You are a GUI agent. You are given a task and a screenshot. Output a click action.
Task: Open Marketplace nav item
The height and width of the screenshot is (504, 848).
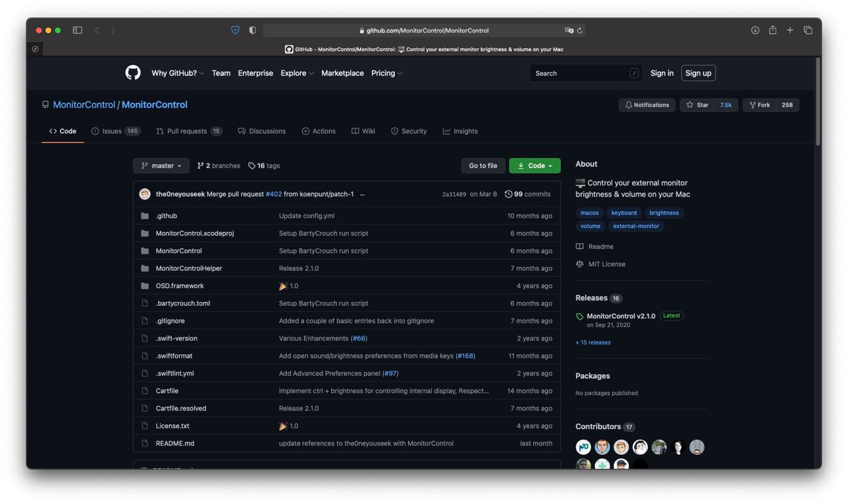pos(343,73)
